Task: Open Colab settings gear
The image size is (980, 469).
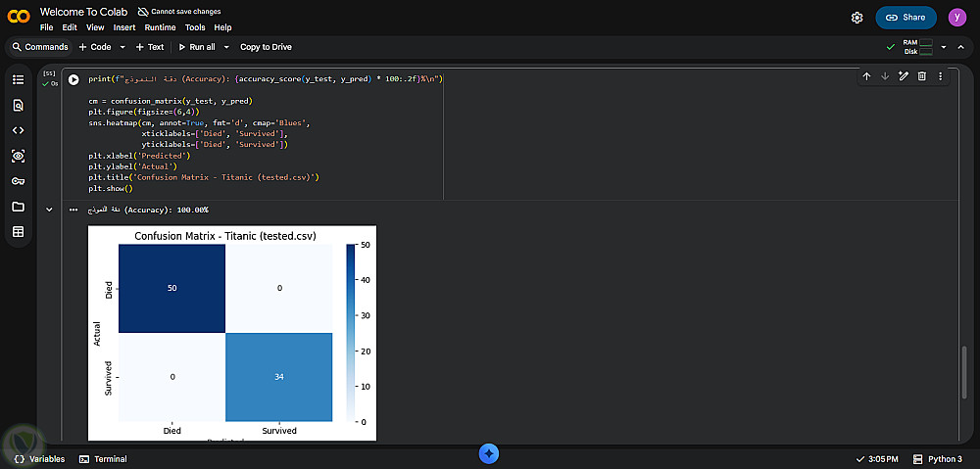Action: pyautogui.click(x=857, y=18)
